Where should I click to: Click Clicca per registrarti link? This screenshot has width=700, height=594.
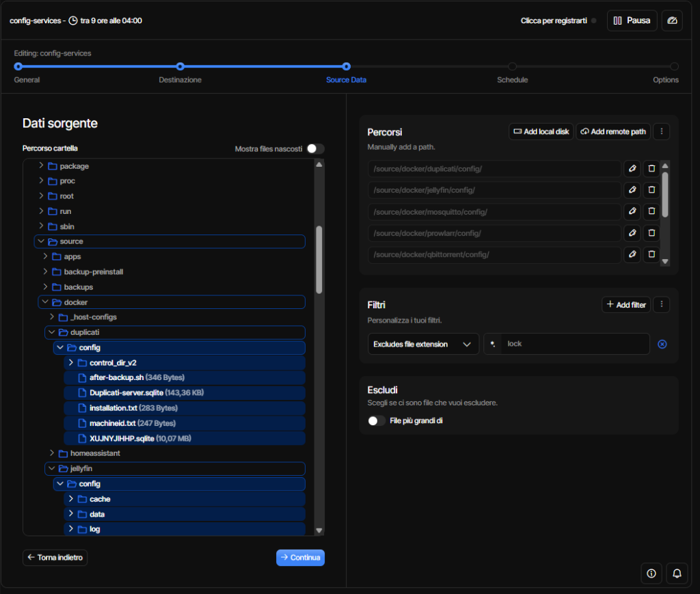click(554, 21)
